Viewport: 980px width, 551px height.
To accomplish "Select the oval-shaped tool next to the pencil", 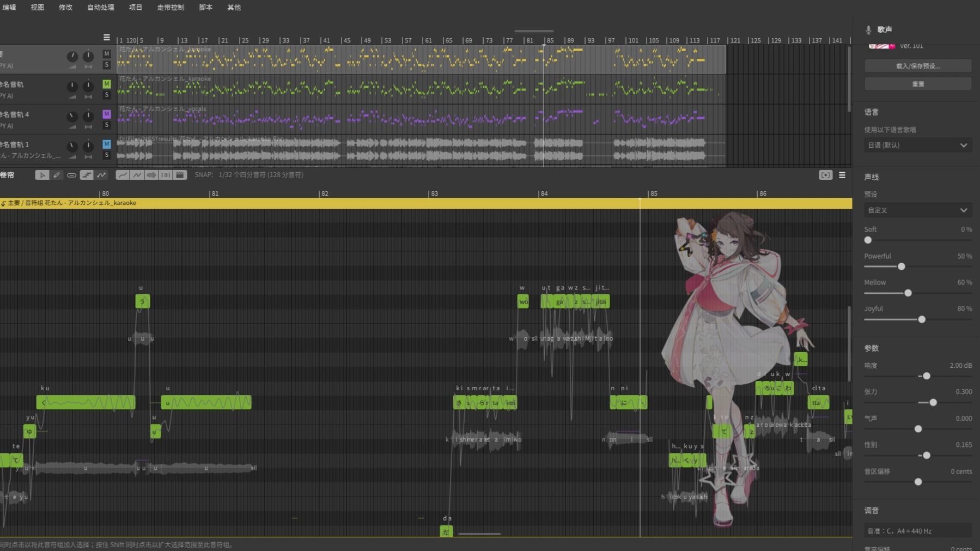I will 71,175.
